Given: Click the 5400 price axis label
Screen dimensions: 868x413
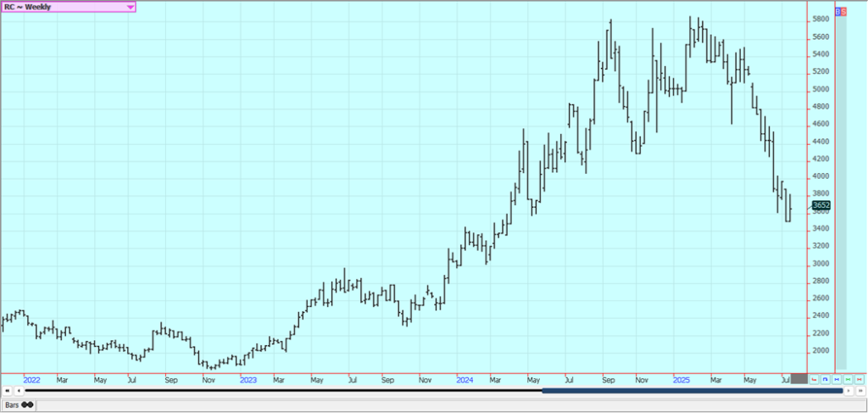Looking at the screenshot, I should pyautogui.click(x=821, y=54).
